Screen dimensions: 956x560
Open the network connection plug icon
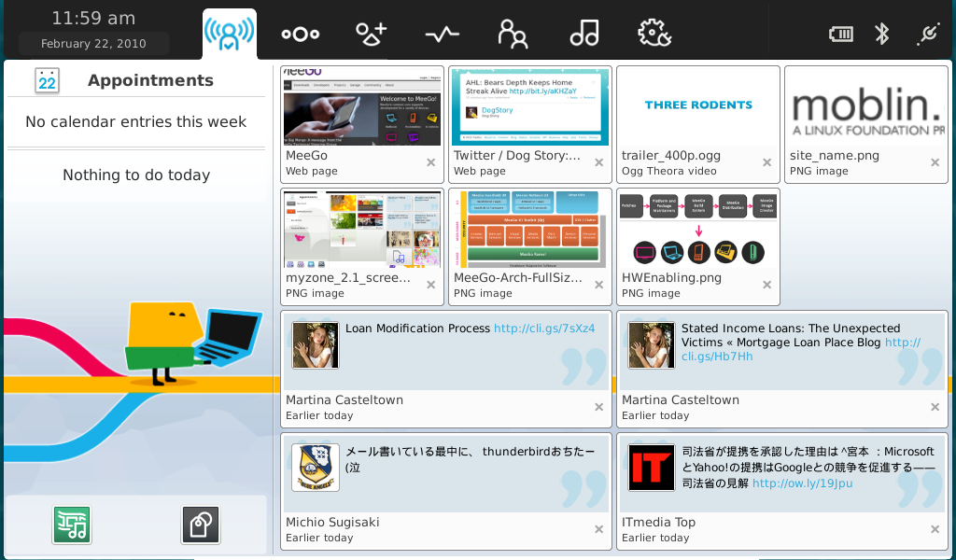[x=929, y=34]
